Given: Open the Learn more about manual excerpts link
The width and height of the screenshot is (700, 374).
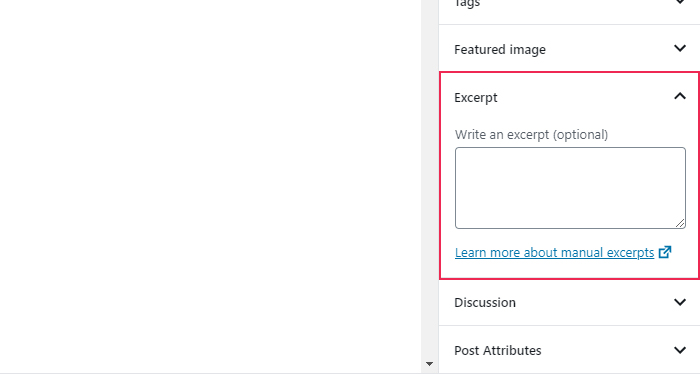Looking at the screenshot, I should pos(554,253).
